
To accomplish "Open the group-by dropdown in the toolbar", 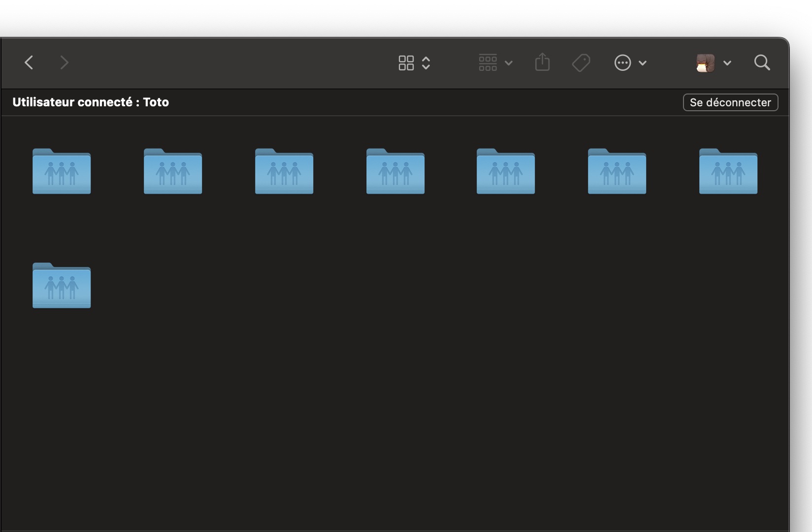I will tap(496, 63).
